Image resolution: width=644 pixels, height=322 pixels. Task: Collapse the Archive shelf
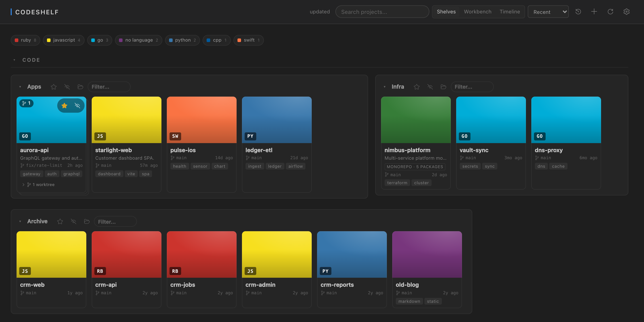tap(20, 222)
